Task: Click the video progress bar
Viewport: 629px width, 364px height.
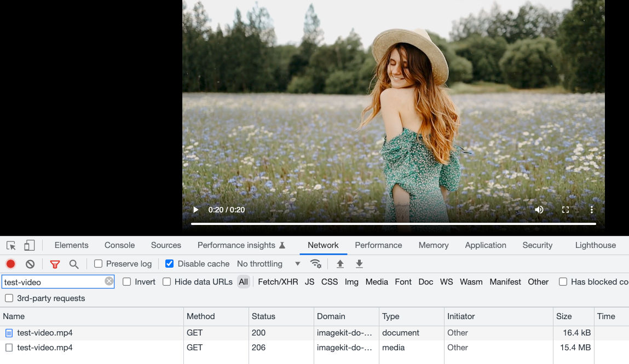Action: (x=393, y=224)
